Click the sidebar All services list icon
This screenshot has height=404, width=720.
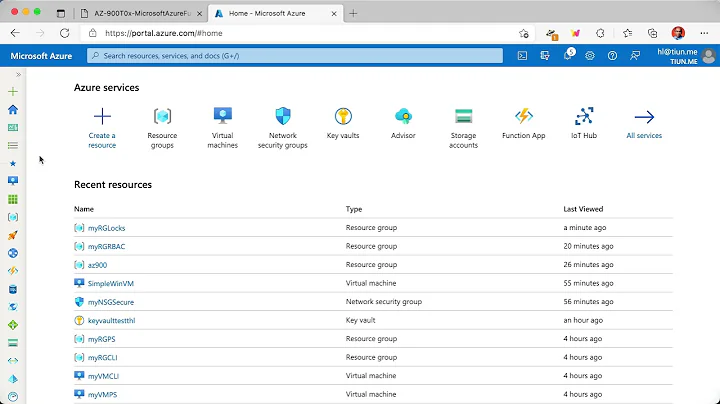[13, 145]
